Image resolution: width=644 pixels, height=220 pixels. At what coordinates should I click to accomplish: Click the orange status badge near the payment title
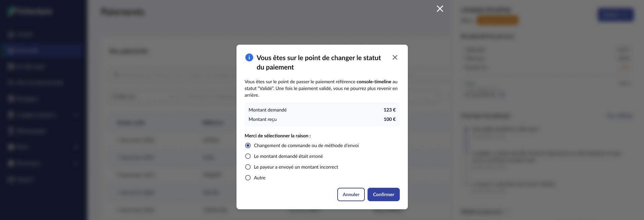pos(498,20)
